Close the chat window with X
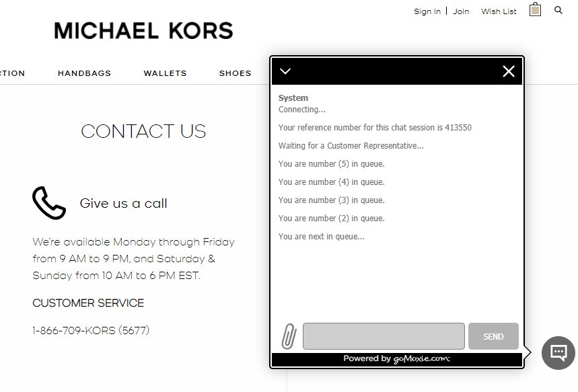Viewport: 578px width, 392px height. pyautogui.click(x=509, y=71)
